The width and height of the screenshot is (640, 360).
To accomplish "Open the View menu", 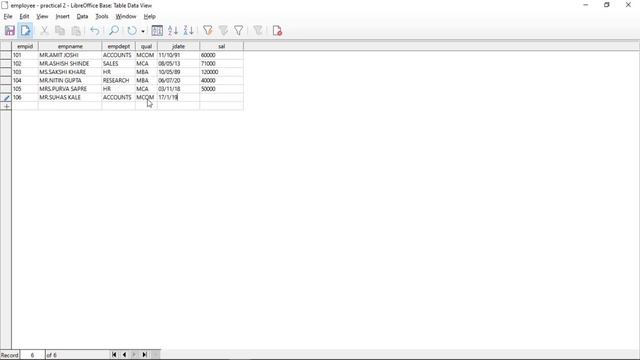I will pyautogui.click(x=42, y=16).
